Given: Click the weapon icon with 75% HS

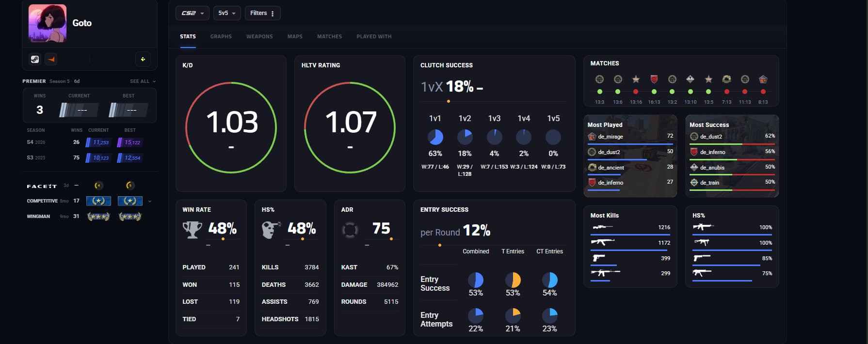Looking at the screenshot, I should [x=702, y=273].
